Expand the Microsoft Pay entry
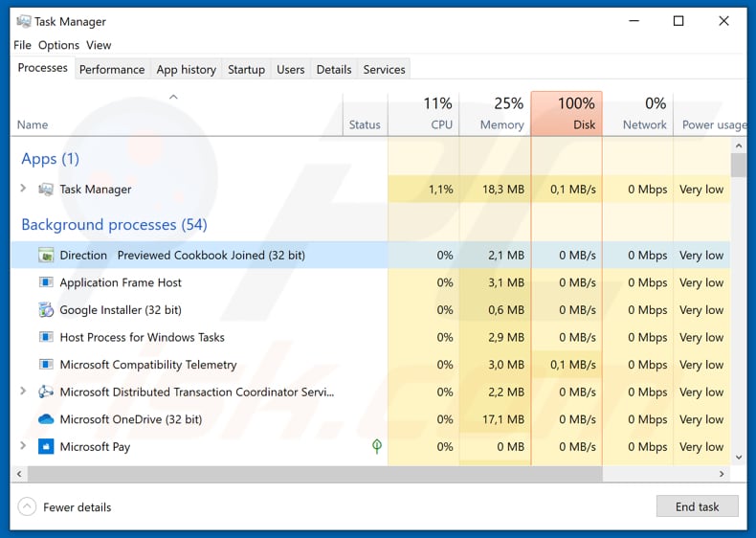Image resolution: width=756 pixels, height=538 pixels. 23,445
